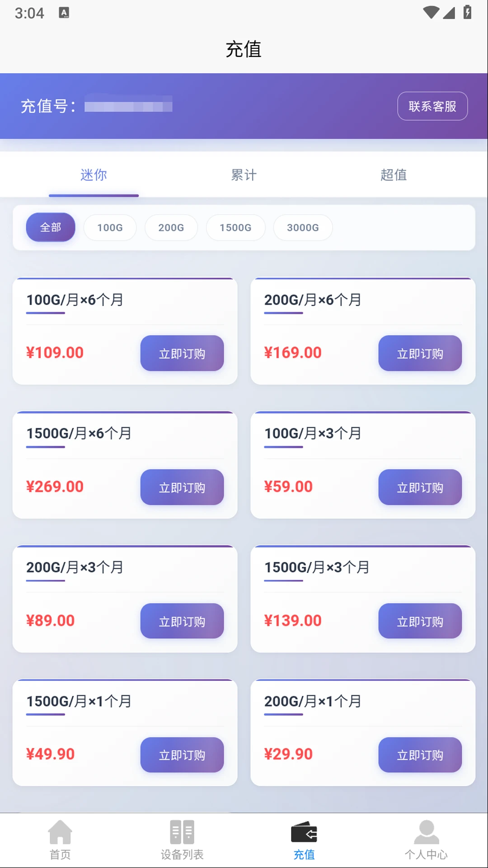This screenshot has width=488, height=868.
Task: Switch to the 超值 tab
Action: 394,175
